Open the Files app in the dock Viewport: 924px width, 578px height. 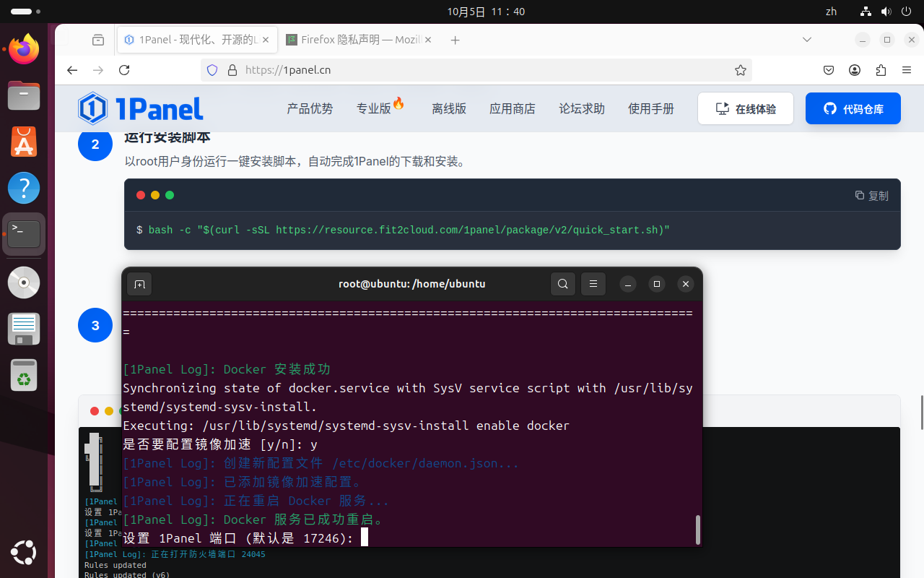coord(24,95)
